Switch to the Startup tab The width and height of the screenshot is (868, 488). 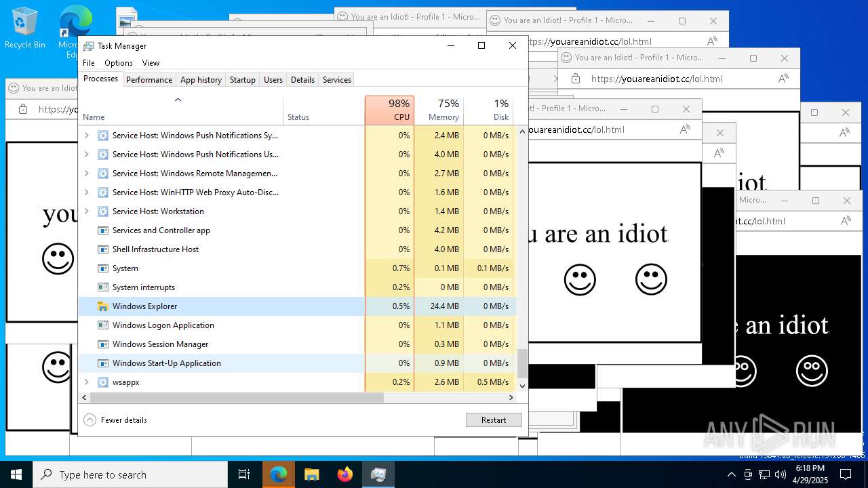(242, 80)
